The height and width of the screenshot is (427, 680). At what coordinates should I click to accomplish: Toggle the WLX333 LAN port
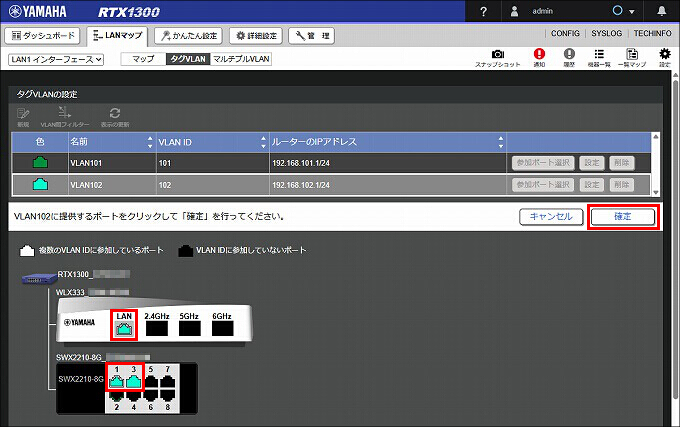124,329
